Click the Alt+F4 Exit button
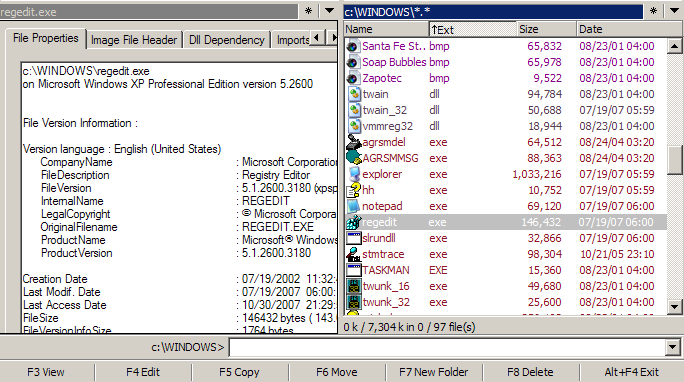 pos(632,372)
